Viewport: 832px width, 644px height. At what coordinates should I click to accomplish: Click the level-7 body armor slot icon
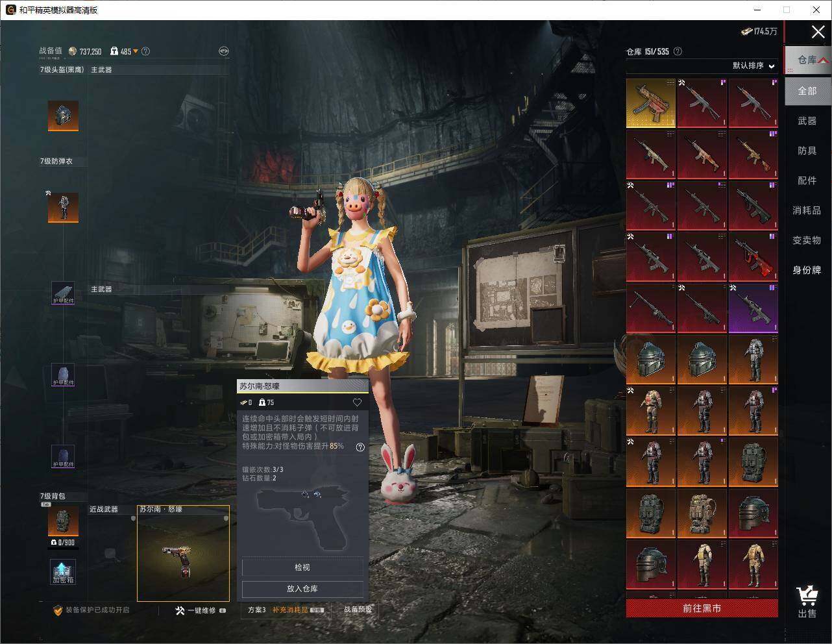63,207
